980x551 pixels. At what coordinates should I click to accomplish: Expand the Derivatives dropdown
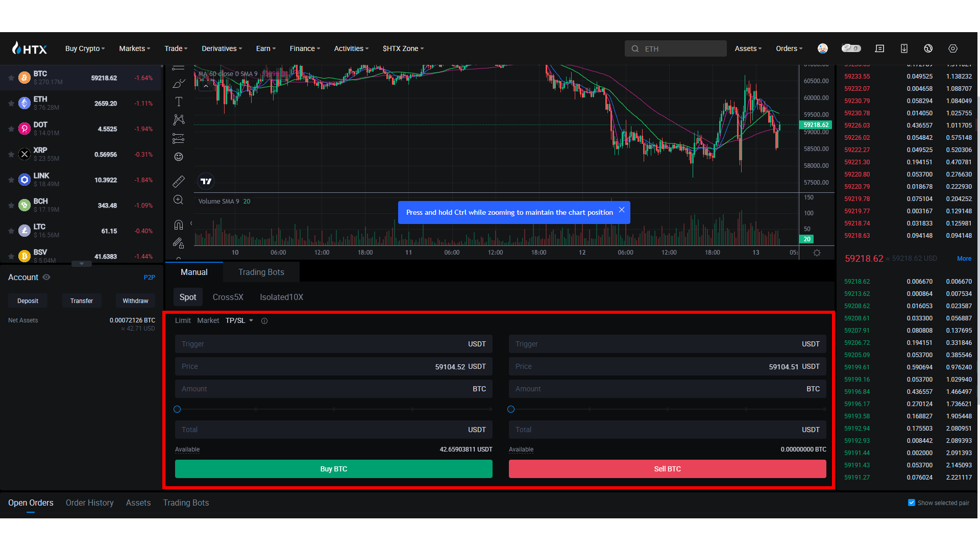coord(222,48)
